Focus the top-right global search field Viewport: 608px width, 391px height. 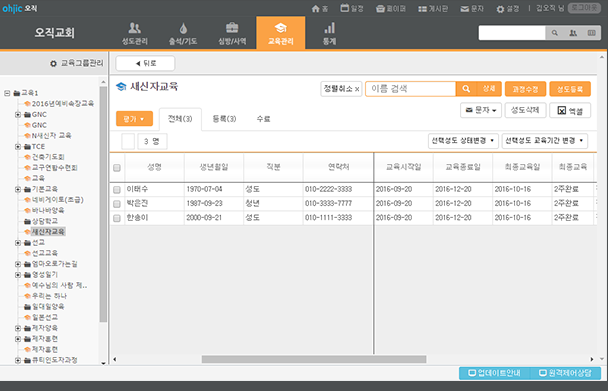(x=512, y=33)
